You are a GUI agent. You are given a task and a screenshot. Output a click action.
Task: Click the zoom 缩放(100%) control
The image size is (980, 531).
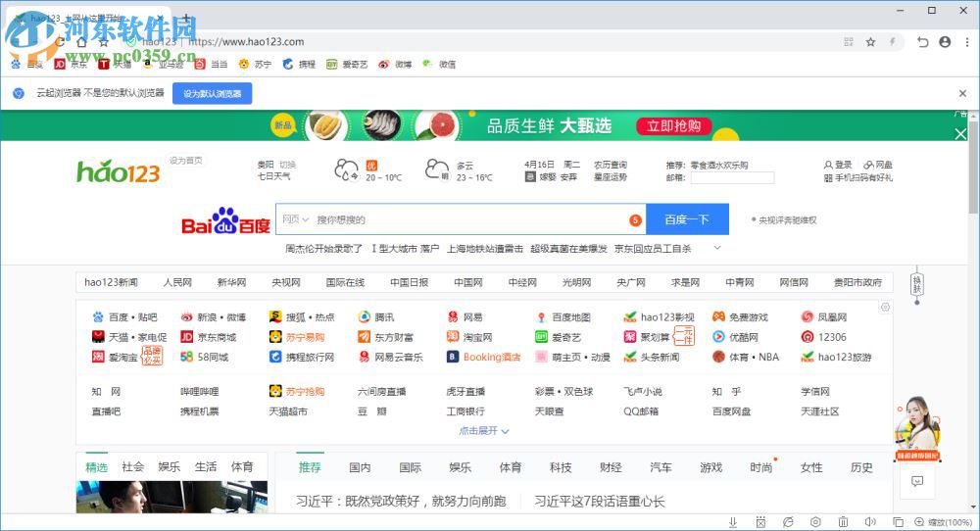(x=943, y=522)
